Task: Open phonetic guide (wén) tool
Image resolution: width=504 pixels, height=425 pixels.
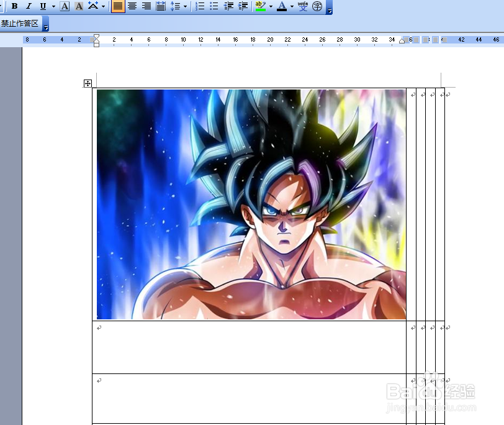Action: pyautogui.click(x=303, y=6)
